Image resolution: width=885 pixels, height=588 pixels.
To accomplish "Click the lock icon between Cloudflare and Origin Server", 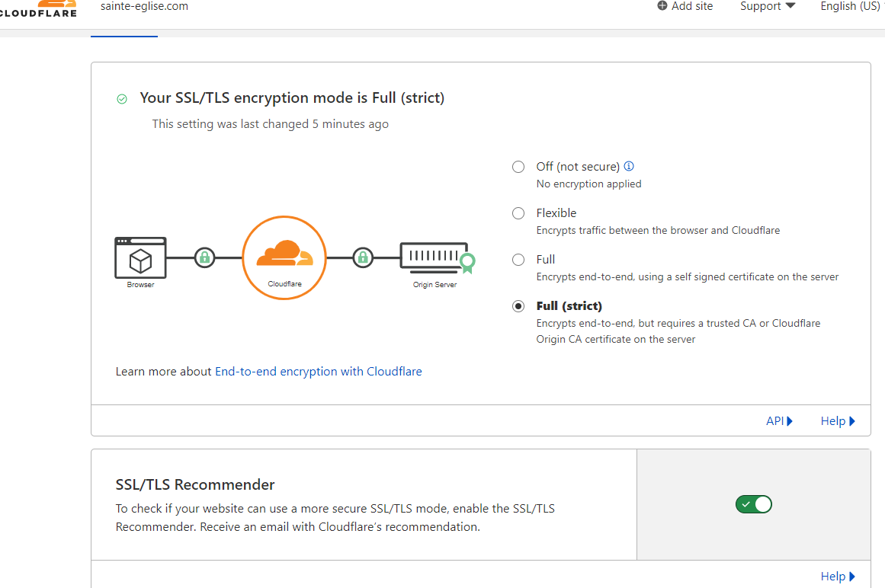I will tap(363, 257).
